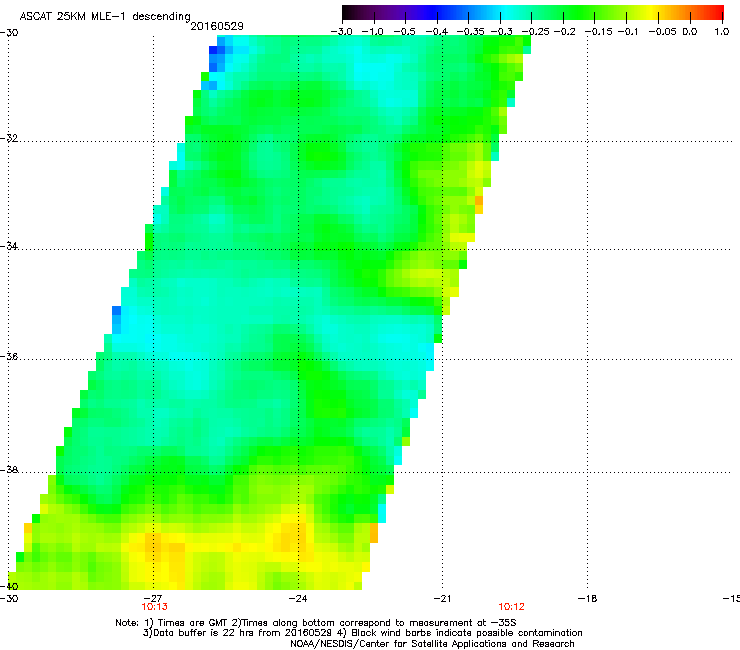Click the latitude label -34
Image resolution: width=740 pixels, height=650 pixels.
[x=9, y=246]
